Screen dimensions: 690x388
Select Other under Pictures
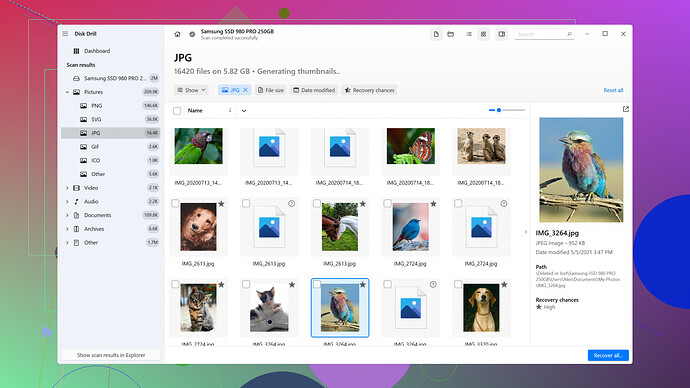(x=110, y=174)
